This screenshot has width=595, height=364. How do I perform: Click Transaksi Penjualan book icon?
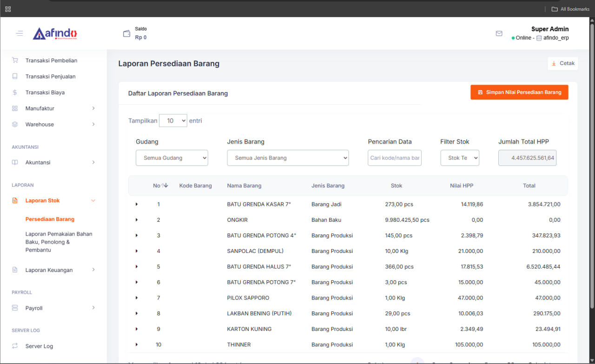pos(15,76)
